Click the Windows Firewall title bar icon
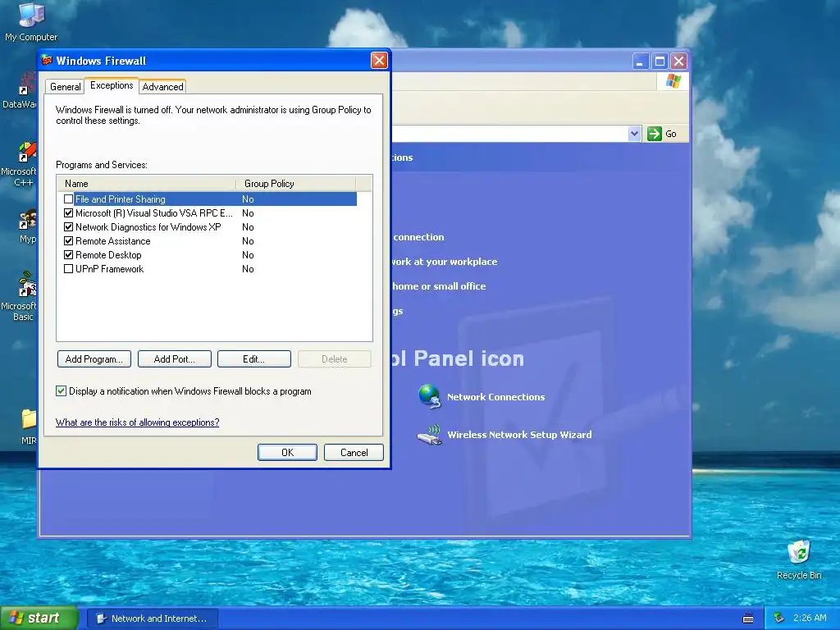Image resolution: width=840 pixels, height=630 pixels. coord(47,60)
